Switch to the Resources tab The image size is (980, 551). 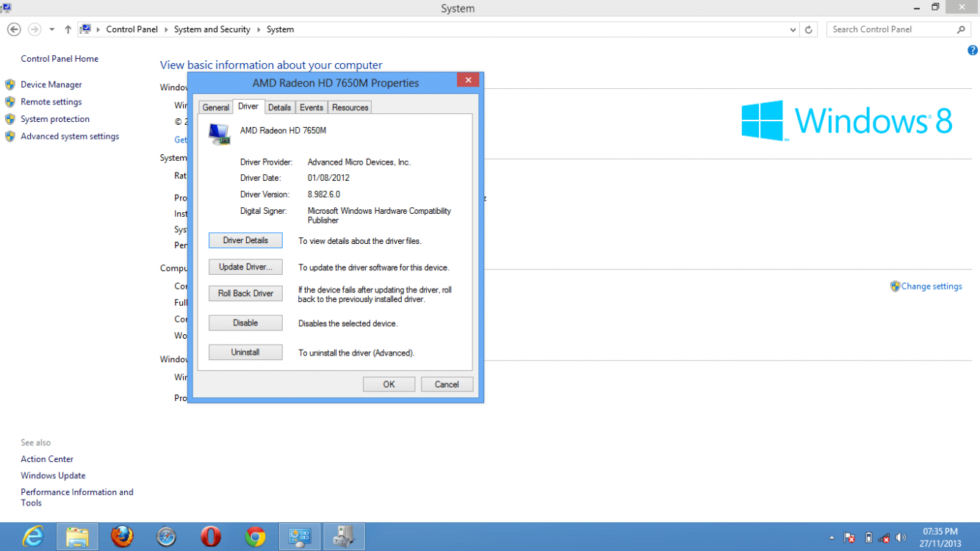tap(350, 107)
